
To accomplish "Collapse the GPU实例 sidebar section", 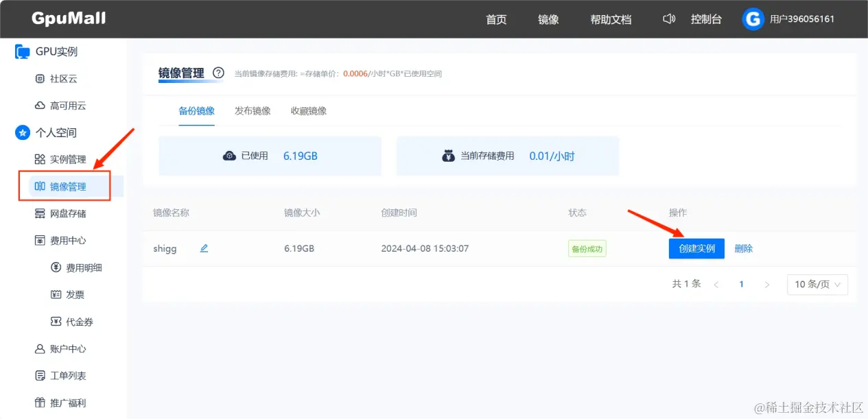I will [56, 51].
